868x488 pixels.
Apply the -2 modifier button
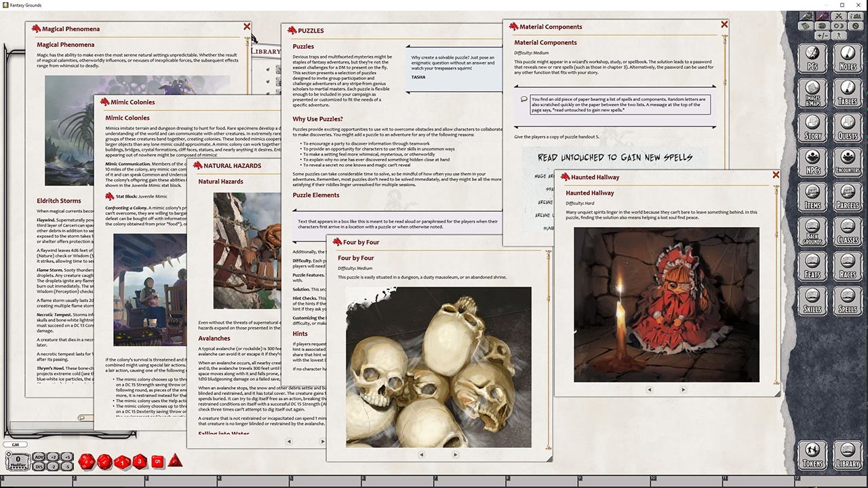click(54, 467)
